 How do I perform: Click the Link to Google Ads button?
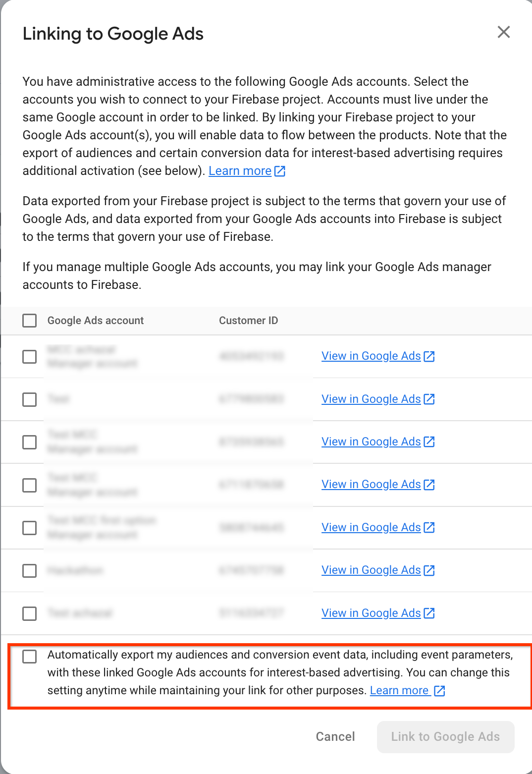click(x=445, y=737)
